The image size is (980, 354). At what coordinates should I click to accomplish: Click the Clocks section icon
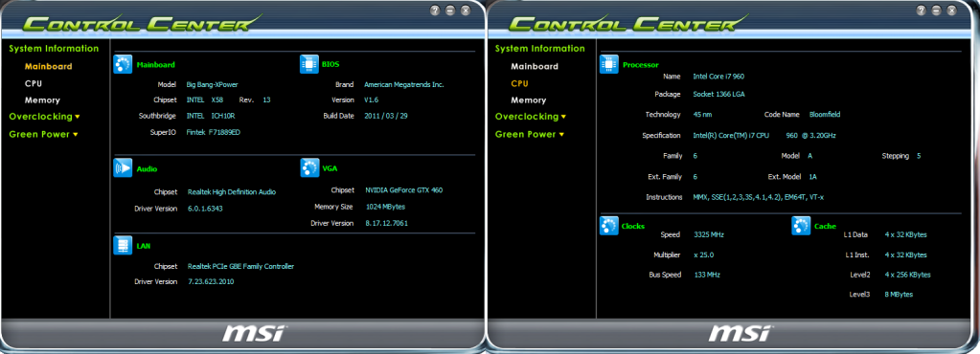pyautogui.click(x=608, y=226)
